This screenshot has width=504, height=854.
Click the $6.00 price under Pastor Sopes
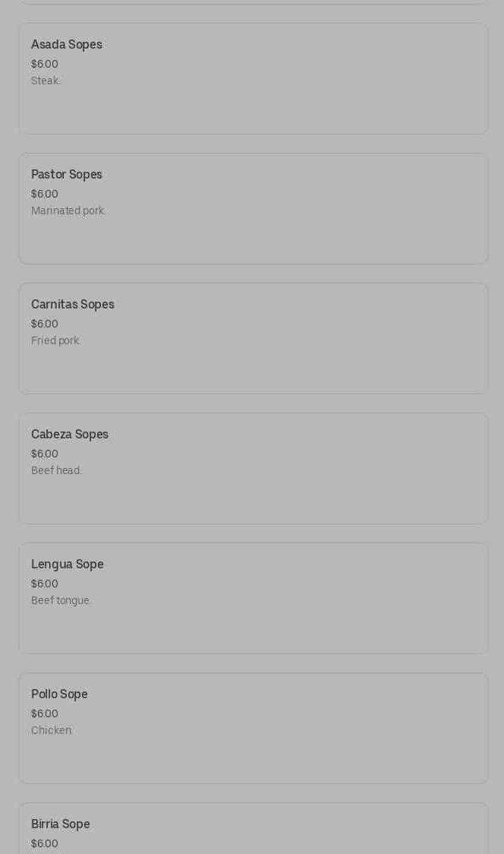pyautogui.click(x=45, y=194)
